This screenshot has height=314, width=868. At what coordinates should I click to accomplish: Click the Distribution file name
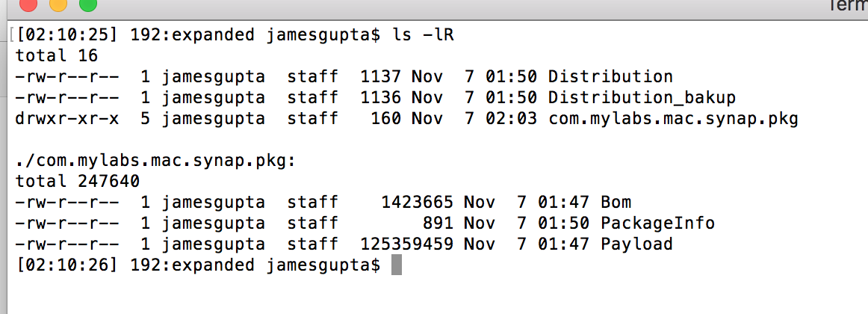[x=610, y=76]
